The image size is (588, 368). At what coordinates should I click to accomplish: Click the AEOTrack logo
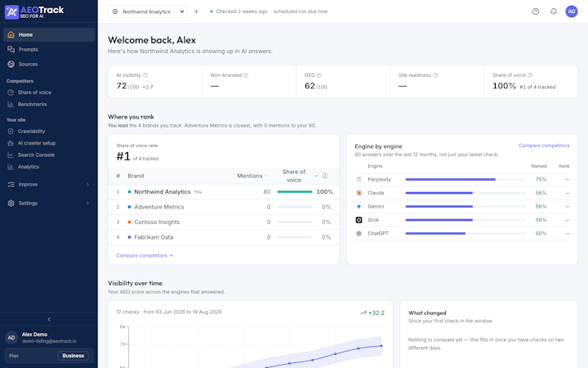click(34, 11)
